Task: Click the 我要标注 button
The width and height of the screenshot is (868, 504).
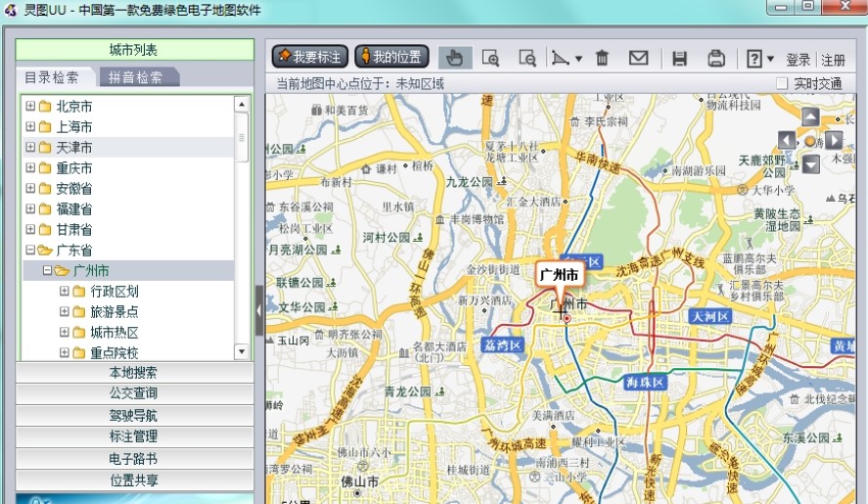Action: click(309, 58)
